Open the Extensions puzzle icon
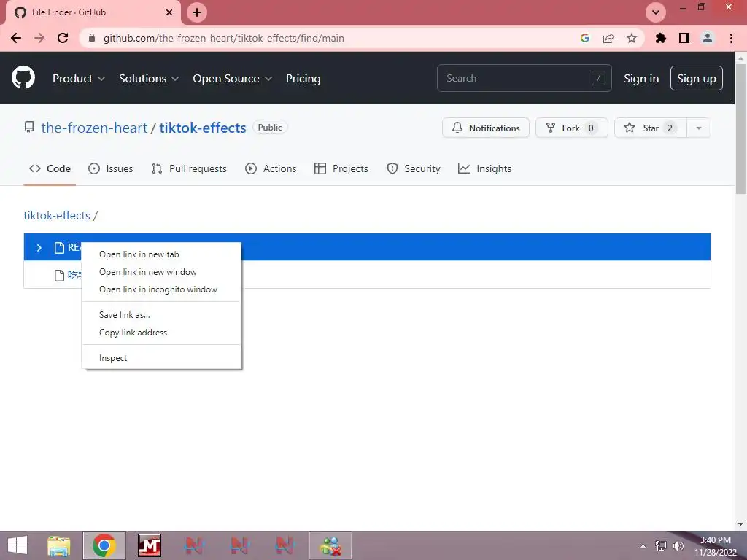The image size is (747, 560). click(661, 38)
